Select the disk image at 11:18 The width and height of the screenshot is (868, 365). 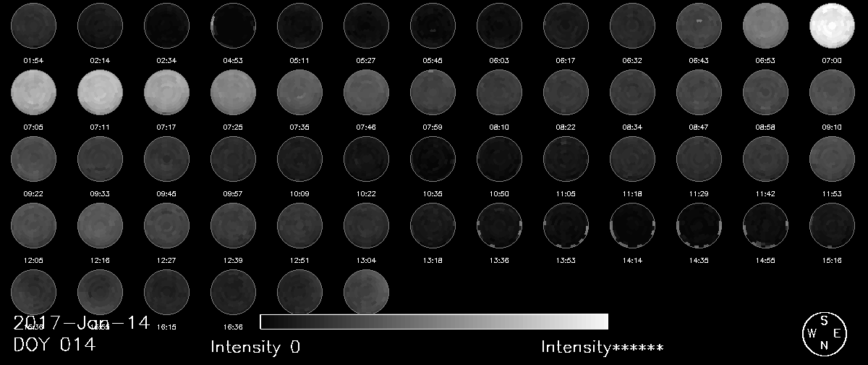632,159
